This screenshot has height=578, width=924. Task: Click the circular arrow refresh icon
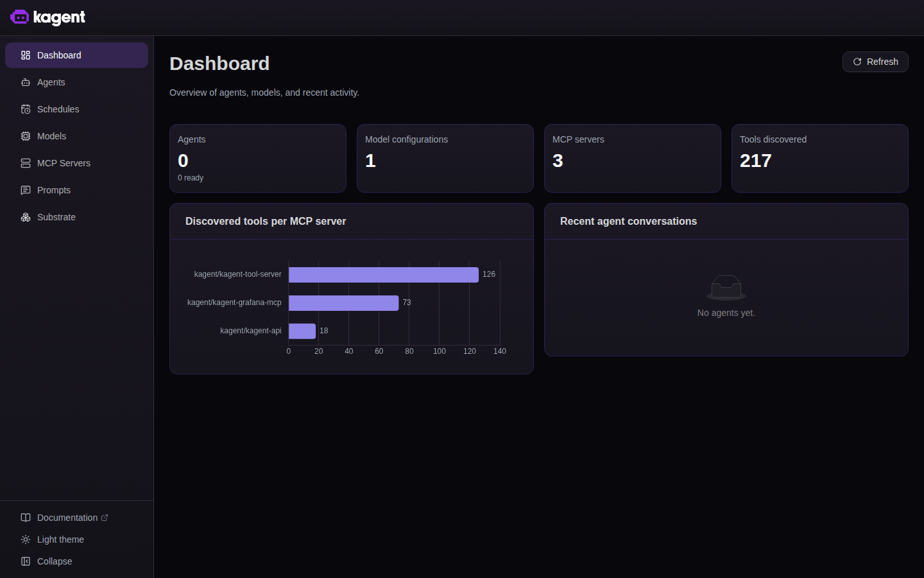[857, 62]
